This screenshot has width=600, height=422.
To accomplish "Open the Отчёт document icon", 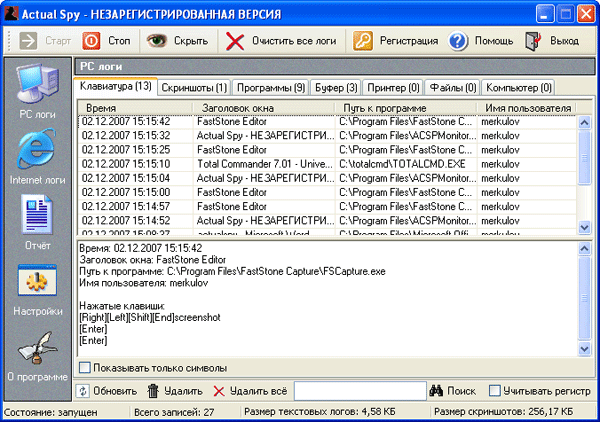I will (37, 215).
